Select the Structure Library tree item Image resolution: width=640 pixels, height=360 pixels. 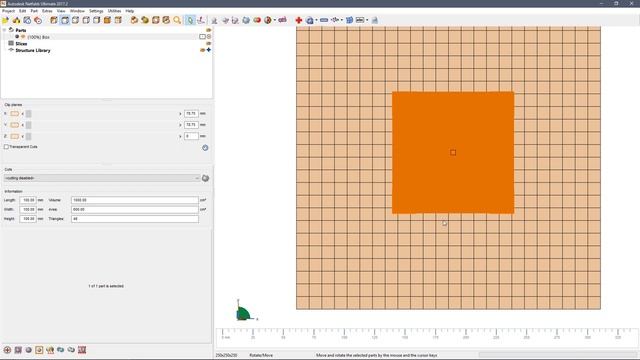33,51
